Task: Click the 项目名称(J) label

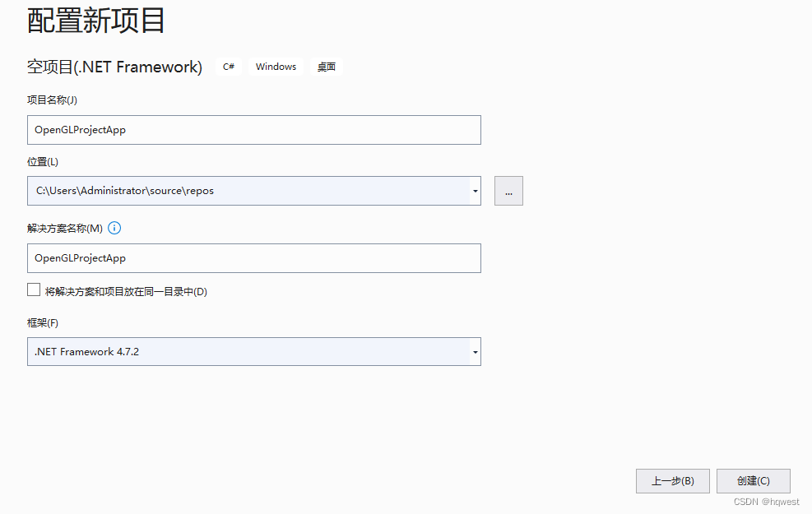Action: tap(53, 100)
